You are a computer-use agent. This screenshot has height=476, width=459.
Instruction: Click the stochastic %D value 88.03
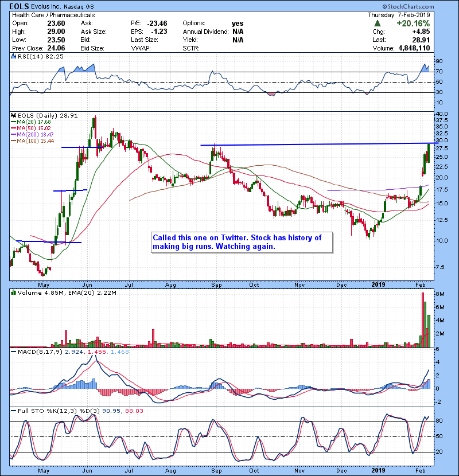[134, 411]
